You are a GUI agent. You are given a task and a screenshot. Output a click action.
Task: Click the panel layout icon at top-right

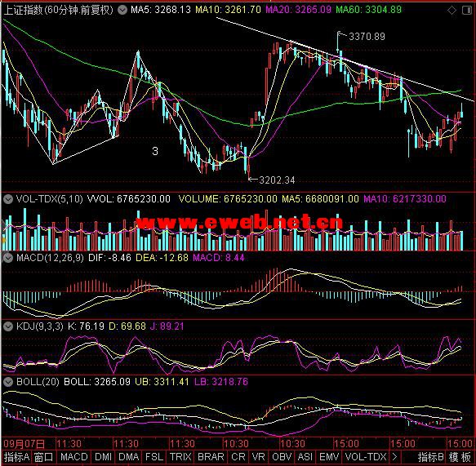466,11
